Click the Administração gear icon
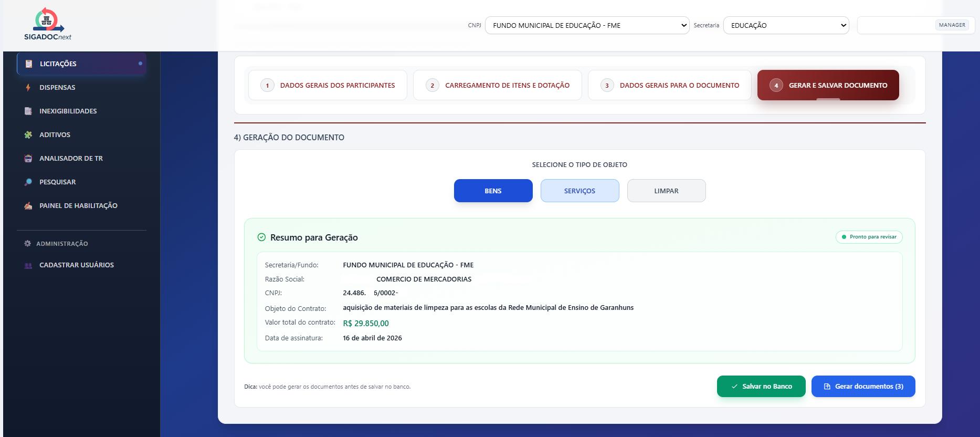 27,243
